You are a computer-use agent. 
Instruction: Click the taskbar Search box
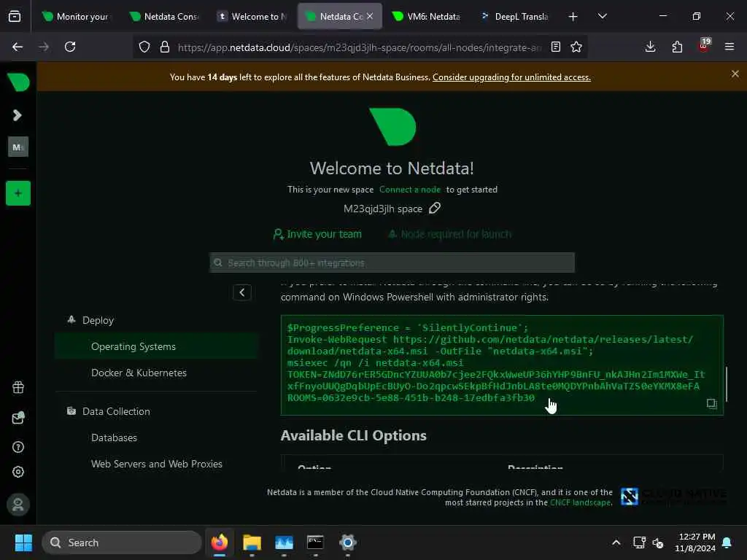pos(122,542)
